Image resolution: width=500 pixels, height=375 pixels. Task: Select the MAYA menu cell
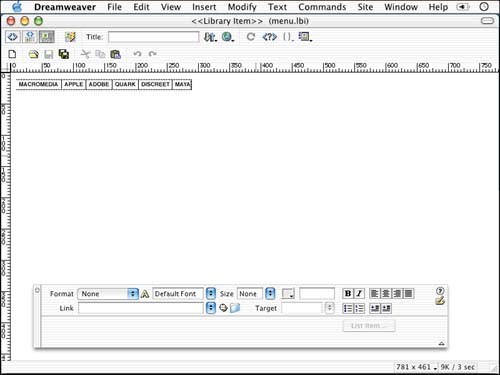point(182,84)
